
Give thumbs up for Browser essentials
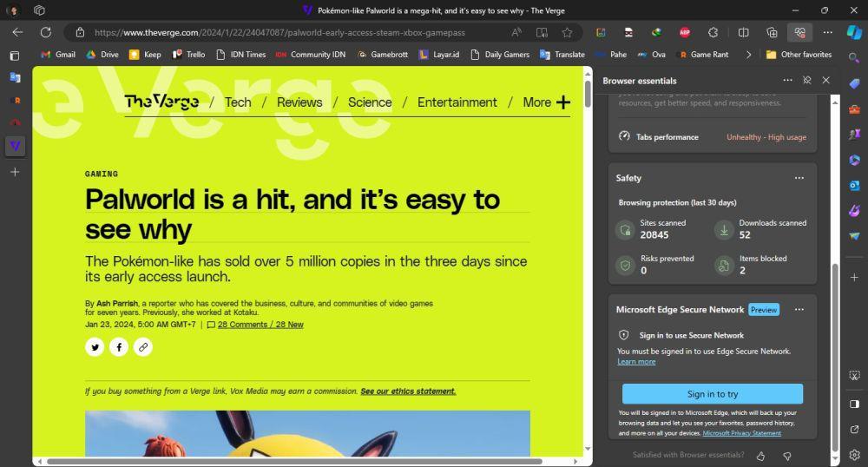(x=760, y=456)
